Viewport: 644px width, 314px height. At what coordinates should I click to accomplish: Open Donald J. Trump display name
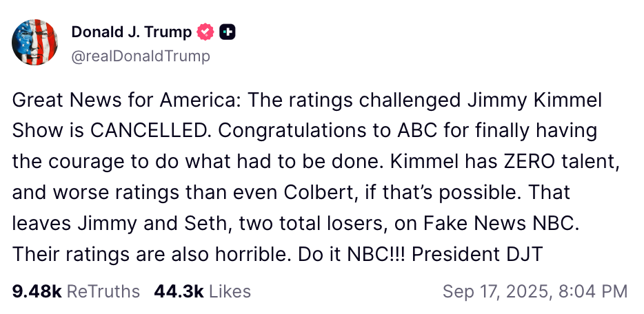pos(132,32)
